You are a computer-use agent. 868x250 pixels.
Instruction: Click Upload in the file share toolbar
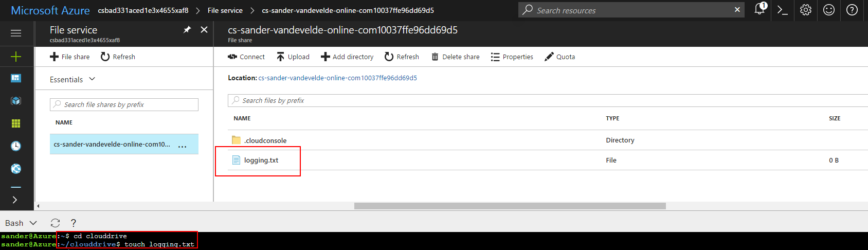293,57
